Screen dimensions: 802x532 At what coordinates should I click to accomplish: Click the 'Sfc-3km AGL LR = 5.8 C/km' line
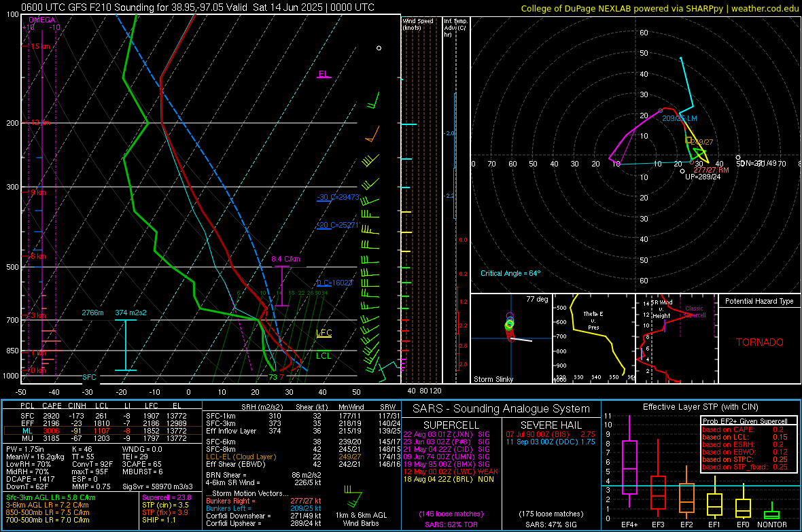tap(51, 498)
